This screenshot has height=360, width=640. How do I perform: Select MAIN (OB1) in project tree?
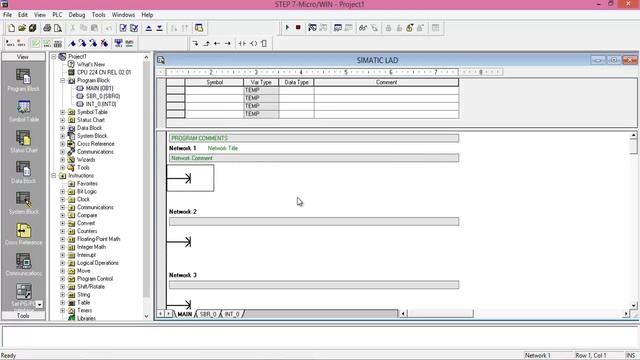[x=99, y=88]
